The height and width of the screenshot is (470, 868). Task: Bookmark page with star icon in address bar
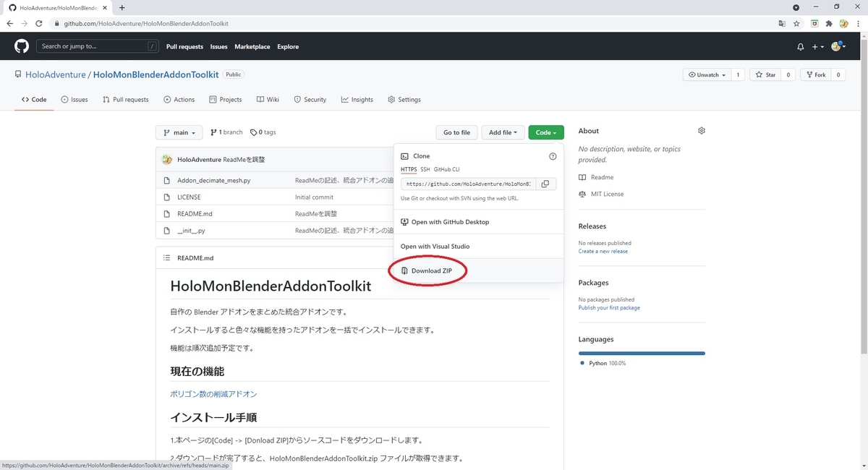click(x=796, y=23)
